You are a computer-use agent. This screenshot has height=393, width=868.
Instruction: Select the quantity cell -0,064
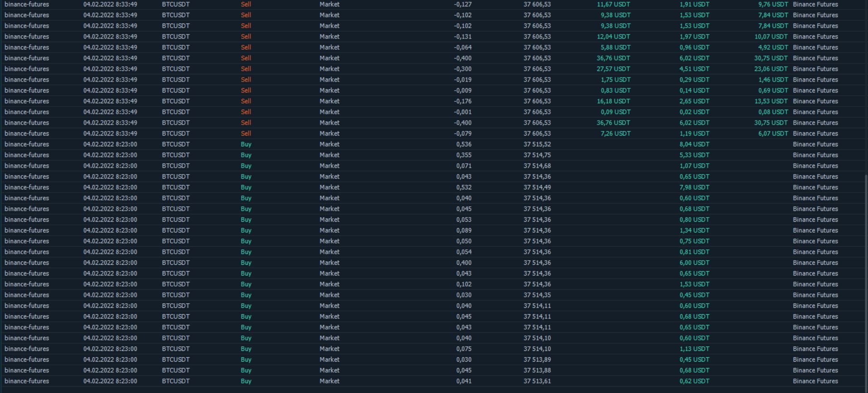pos(463,48)
